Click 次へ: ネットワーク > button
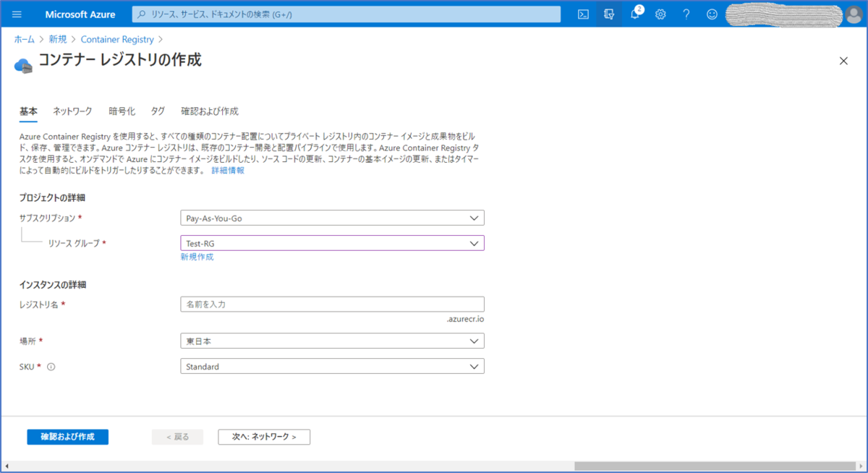 [264, 437]
